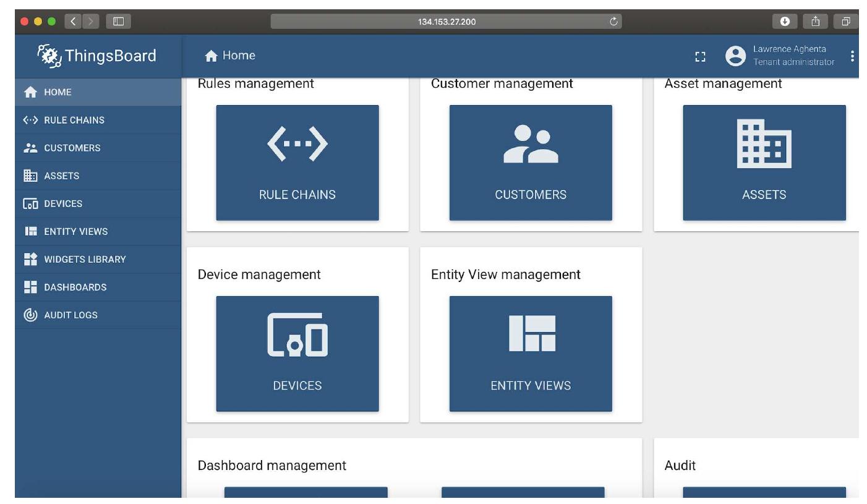
Task: Select Rule Chains in sidebar
Action: click(74, 120)
